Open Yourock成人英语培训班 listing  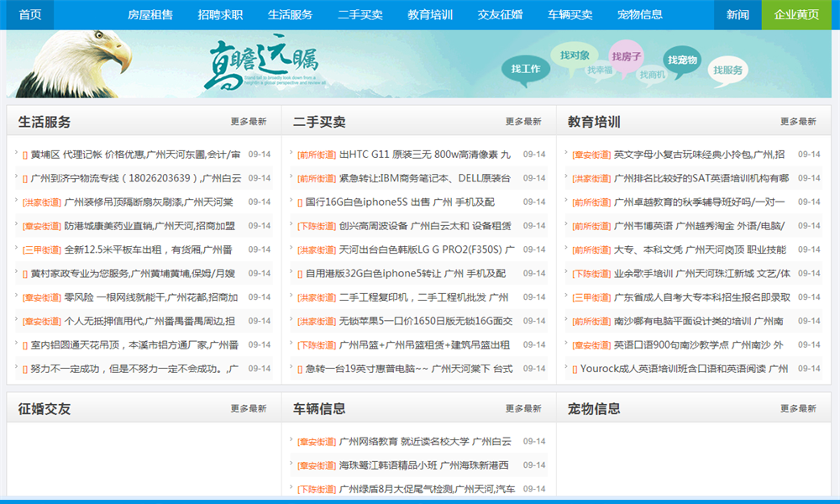(x=684, y=369)
